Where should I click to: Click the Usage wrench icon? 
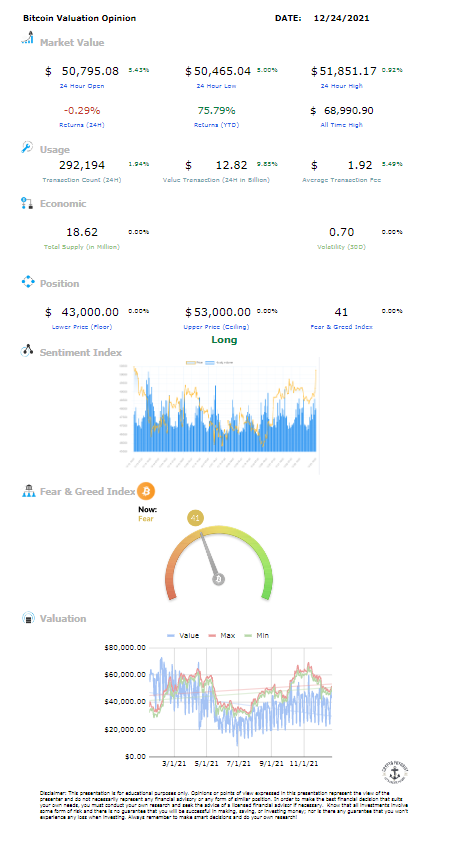pyautogui.click(x=27, y=147)
